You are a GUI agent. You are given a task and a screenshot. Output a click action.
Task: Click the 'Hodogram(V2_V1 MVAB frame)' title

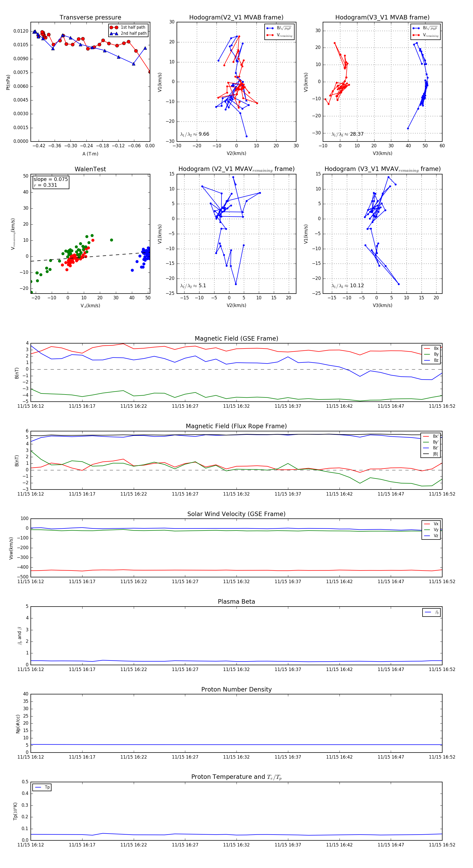click(236, 17)
